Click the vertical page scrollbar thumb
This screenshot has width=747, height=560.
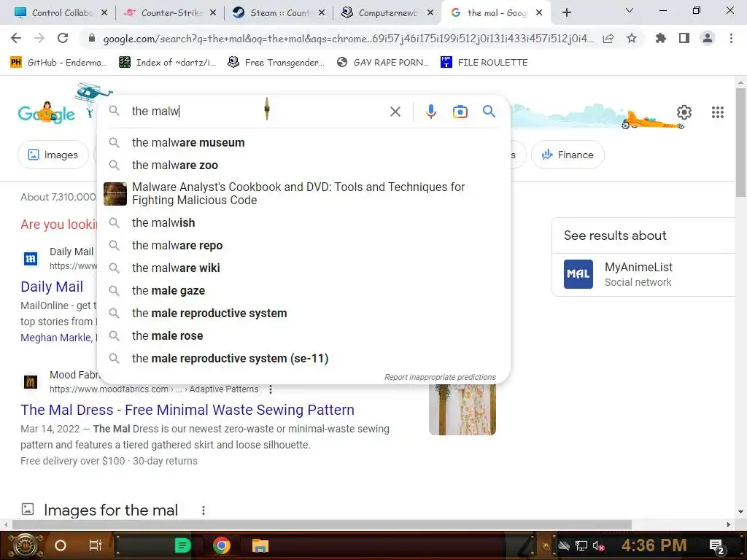pyautogui.click(x=740, y=143)
